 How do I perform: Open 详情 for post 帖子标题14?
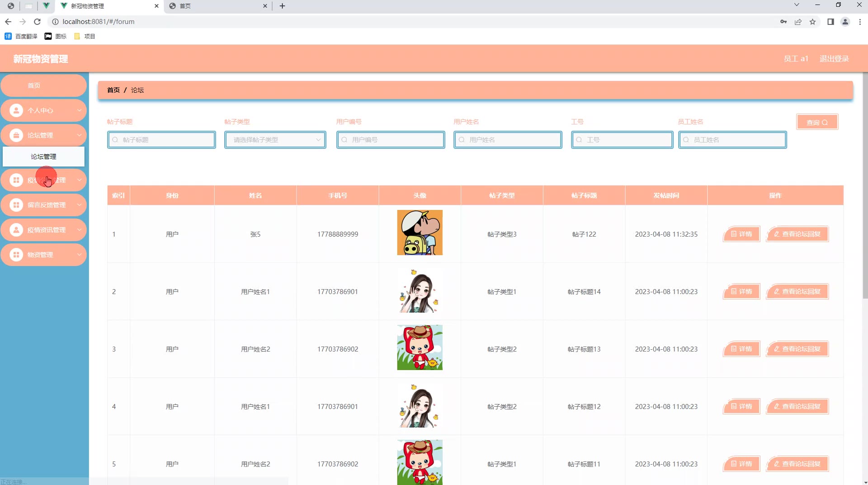pyautogui.click(x=741, y=291)
